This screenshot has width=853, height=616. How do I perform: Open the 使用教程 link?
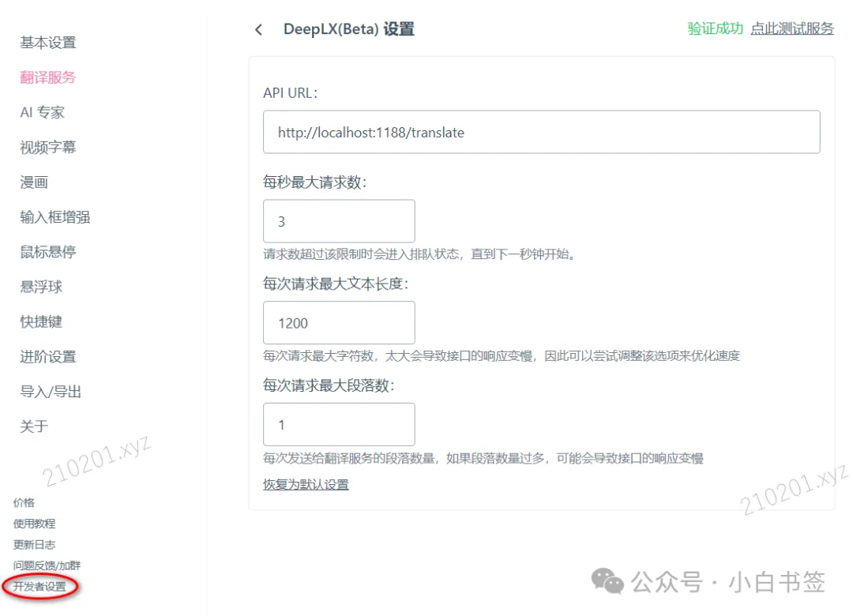34,524
